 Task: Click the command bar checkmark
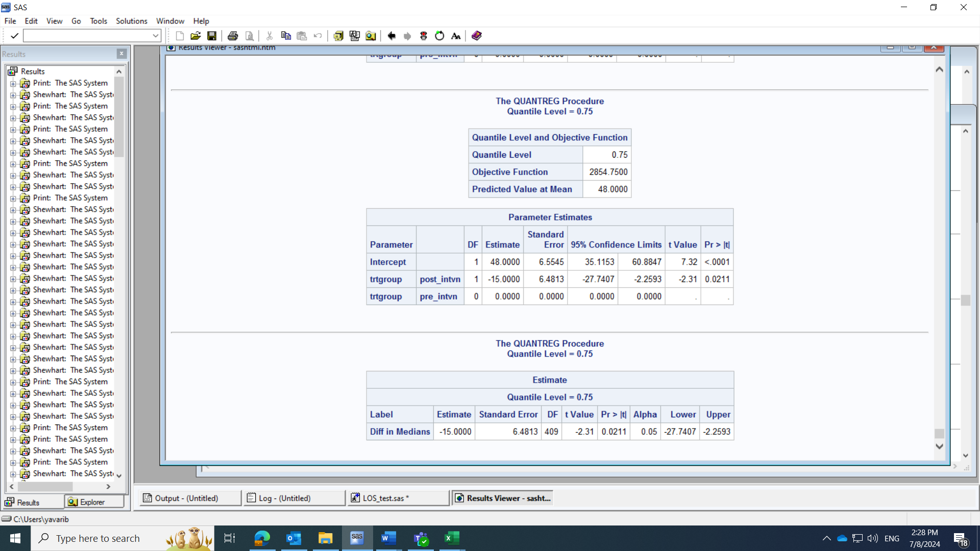tap(14, 36)
